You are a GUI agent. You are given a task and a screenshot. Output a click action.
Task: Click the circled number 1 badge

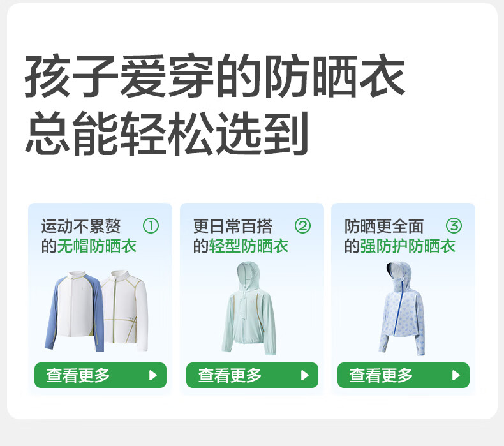coord(151,226)
